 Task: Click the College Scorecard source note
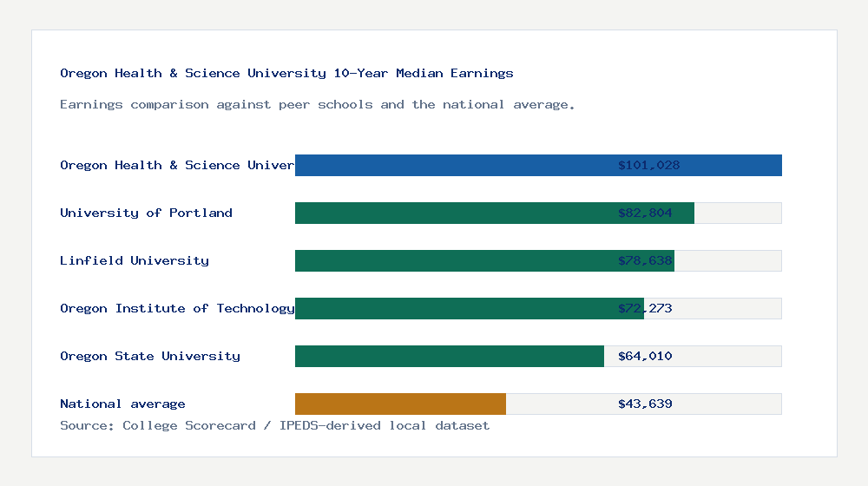(x=274, y=425)
